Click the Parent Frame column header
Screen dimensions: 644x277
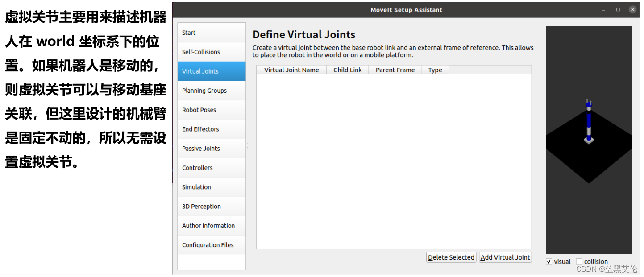pyautogui.click(x=395, y=70)
